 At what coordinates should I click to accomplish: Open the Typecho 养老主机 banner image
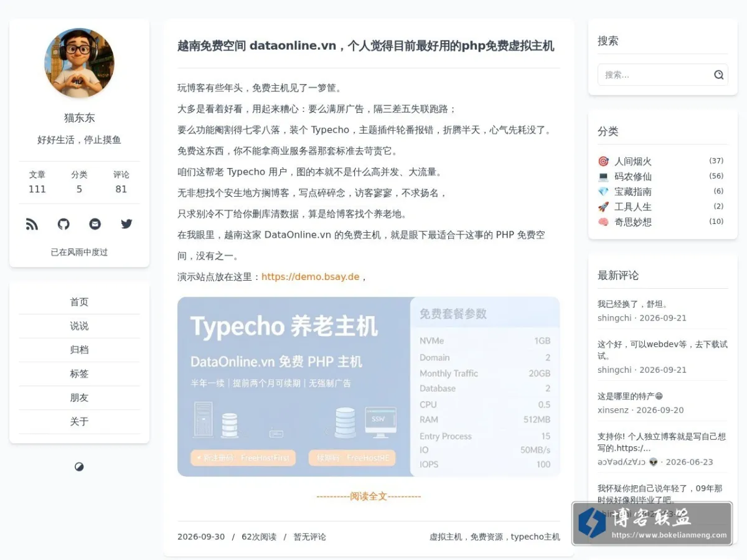[x=369, y=386]
